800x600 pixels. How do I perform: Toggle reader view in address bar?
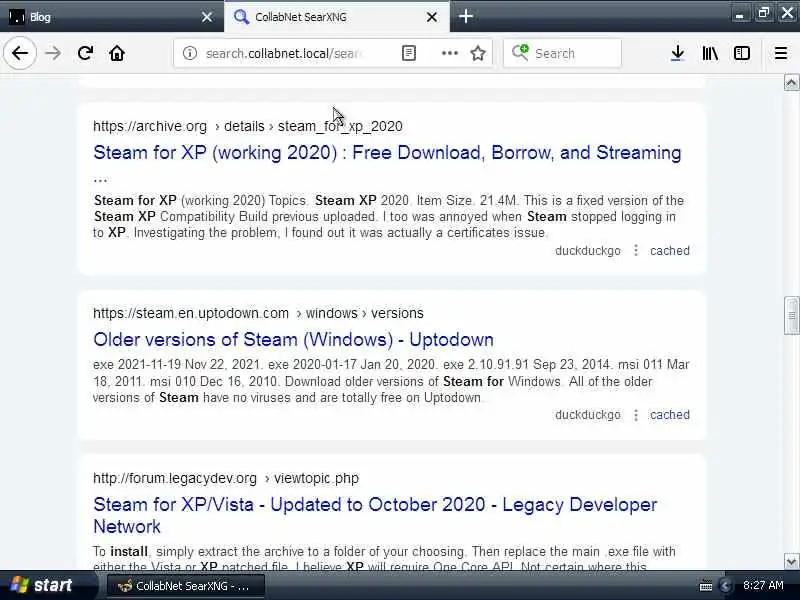click(x=409, y=53)
